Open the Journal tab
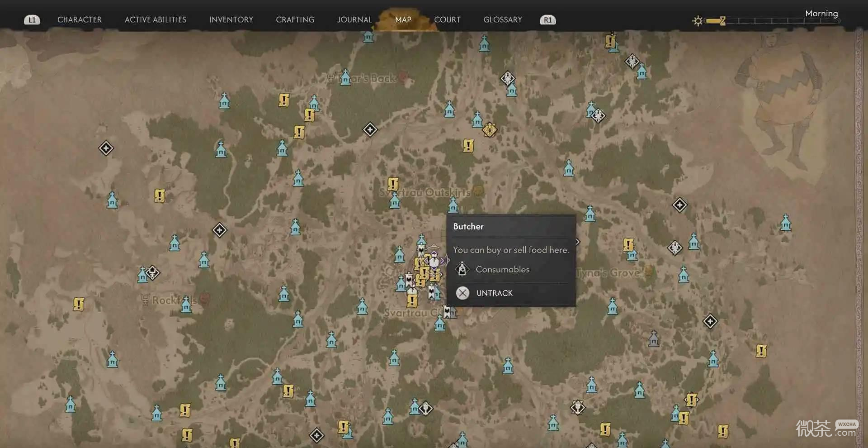The height and width of the screenshot is (448, 868). (x=354, y=20)
